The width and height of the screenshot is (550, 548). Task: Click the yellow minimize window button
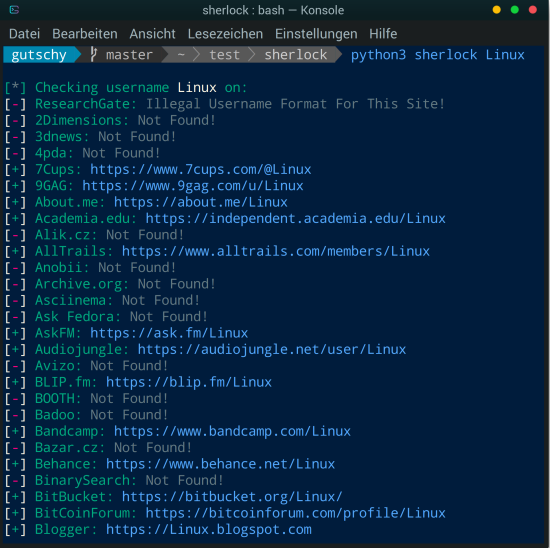click(496, 10)
